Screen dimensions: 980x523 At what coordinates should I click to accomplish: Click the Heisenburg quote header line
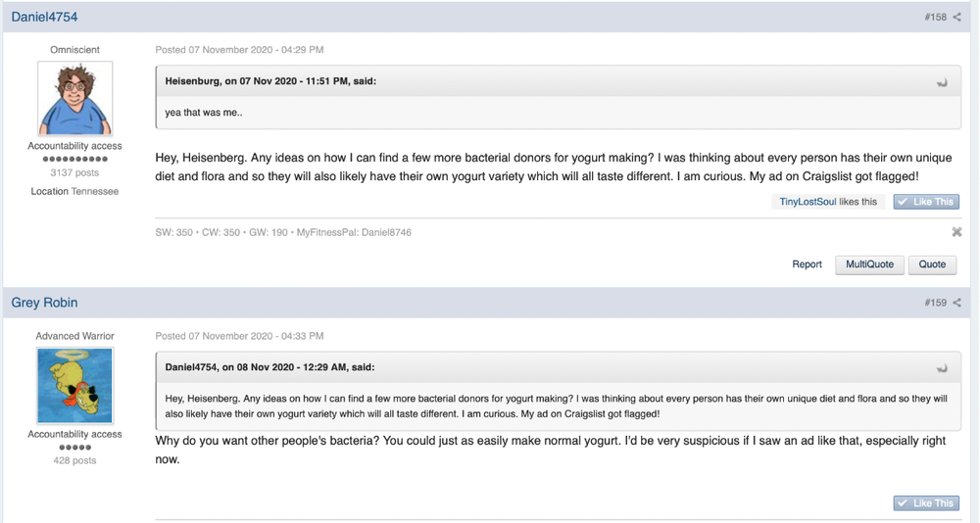click(270, 81)
